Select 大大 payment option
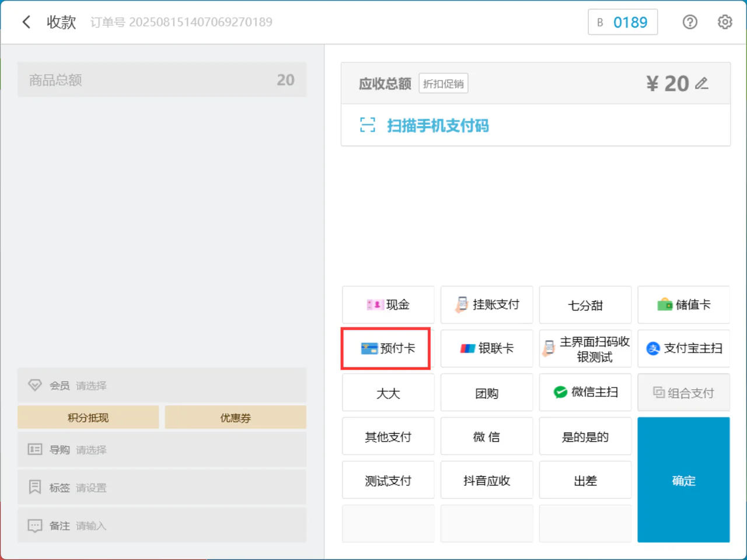747x560 pixels. 388,393
